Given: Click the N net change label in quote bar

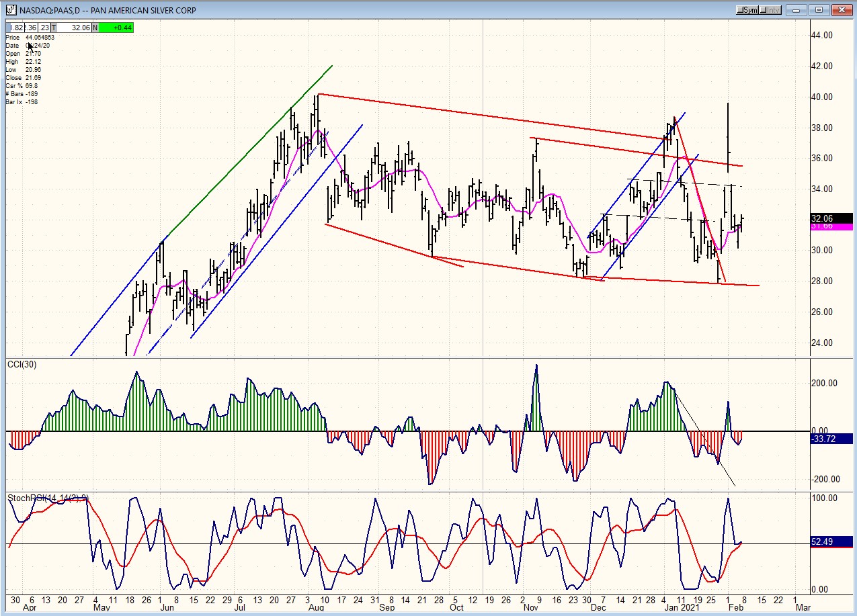Looking at the screenshot, I should [95, 28].
